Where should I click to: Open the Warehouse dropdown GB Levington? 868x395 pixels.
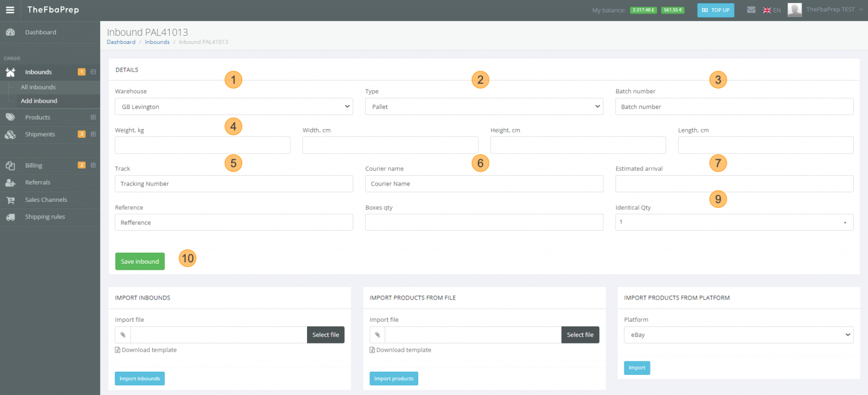click(x=234, y=106)
